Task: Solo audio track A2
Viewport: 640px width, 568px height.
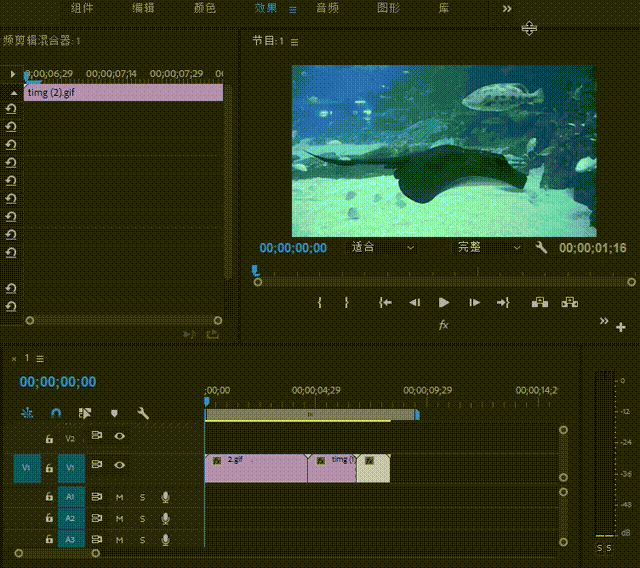Action: (x=142, y=518)
